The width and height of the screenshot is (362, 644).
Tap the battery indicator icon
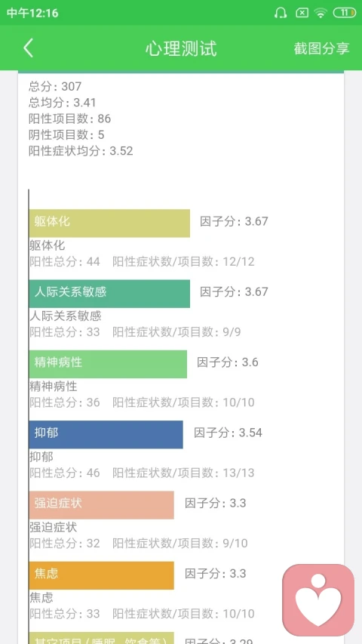pyautogui.click(x=345, y=13)
